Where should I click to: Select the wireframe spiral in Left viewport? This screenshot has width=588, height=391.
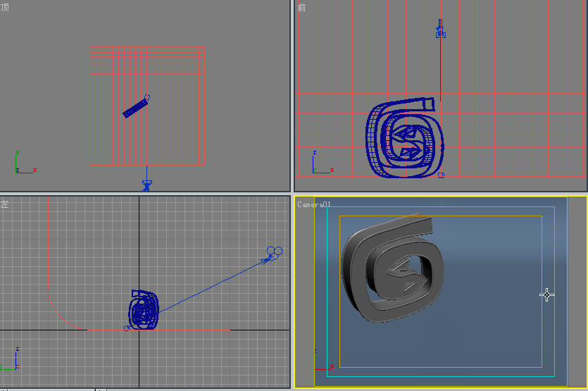tap(144, 310)
